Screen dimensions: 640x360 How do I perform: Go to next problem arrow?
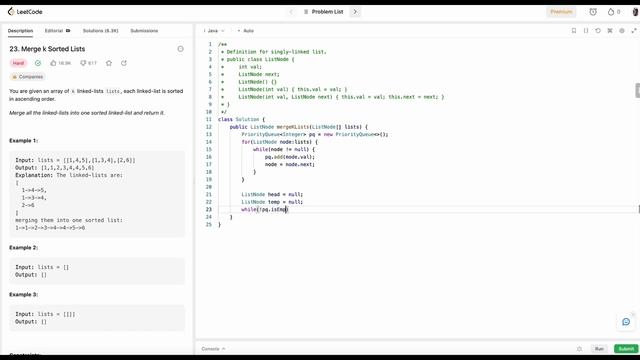click(x=355, y=12)
